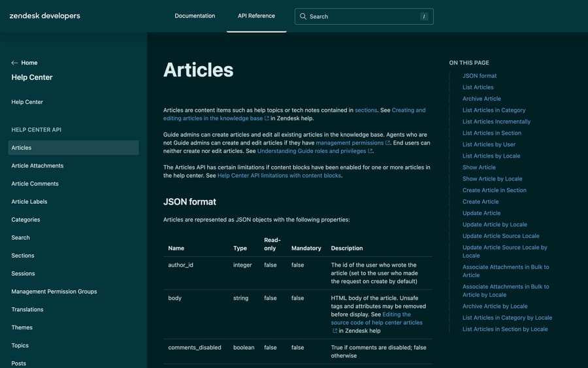Open Posts in the sidebar

(19, 363)
